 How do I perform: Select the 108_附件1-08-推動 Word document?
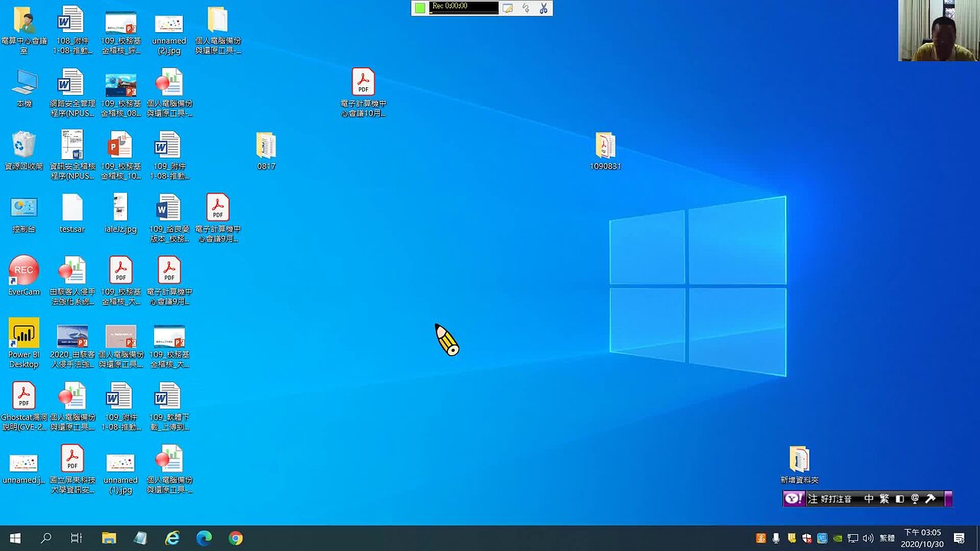click(x=72, y=30)
